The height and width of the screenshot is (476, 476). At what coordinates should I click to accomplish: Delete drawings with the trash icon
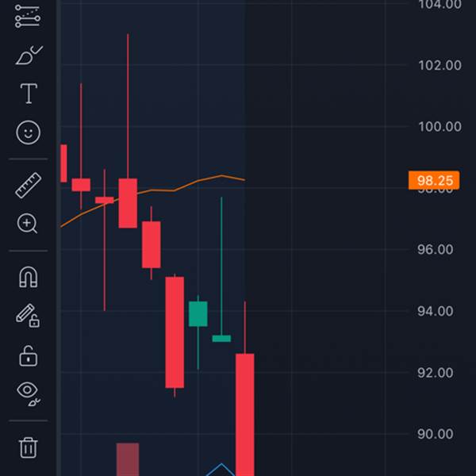click(x=29, y=447)
